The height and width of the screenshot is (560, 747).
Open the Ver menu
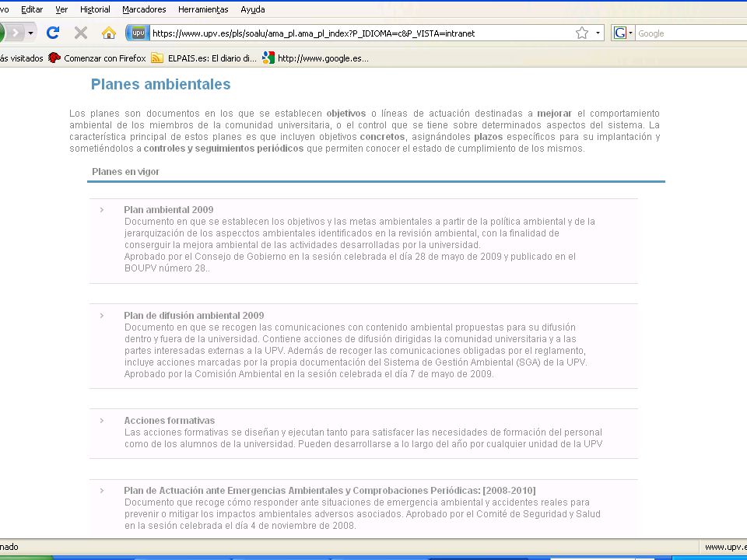click(x=61, y=9)
